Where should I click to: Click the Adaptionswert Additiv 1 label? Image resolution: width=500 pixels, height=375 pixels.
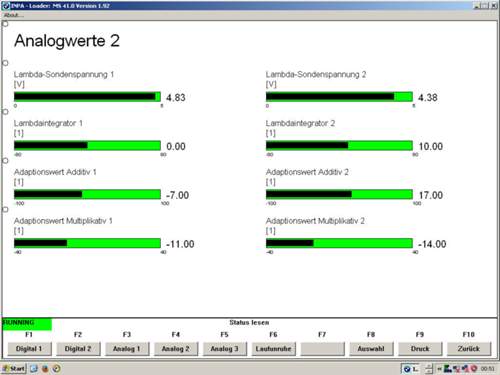55,172
